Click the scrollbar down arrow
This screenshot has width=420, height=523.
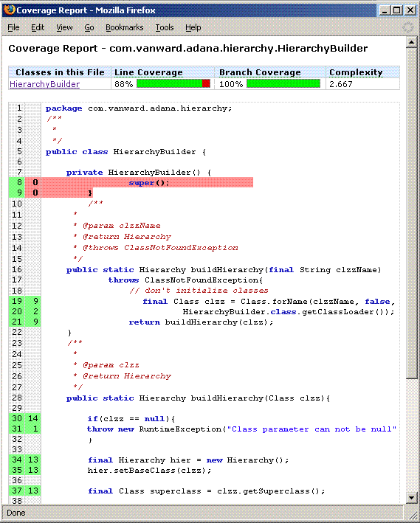pos(411,498)
